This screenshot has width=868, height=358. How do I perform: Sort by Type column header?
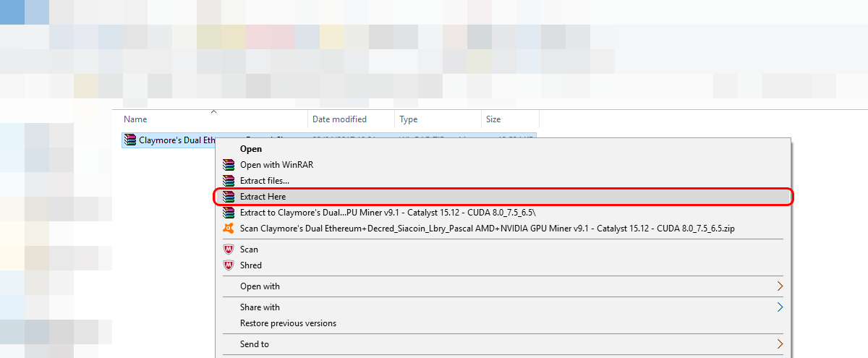point(438,119)
